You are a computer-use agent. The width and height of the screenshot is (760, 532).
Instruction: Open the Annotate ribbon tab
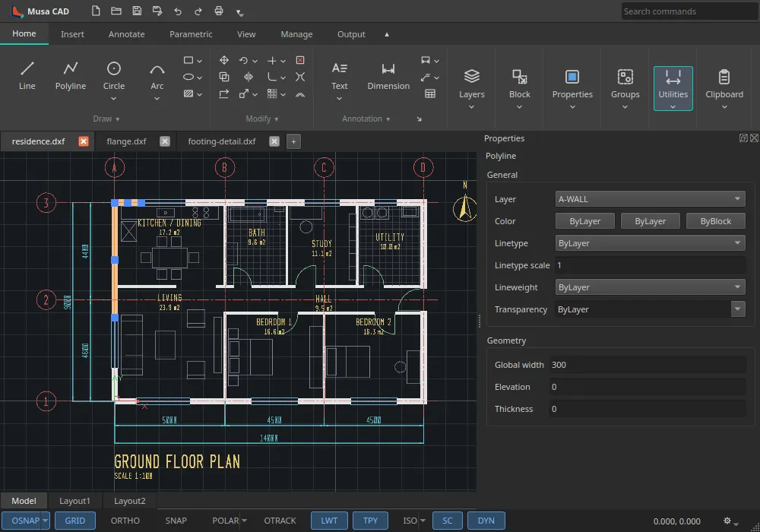tap(126, 34)
